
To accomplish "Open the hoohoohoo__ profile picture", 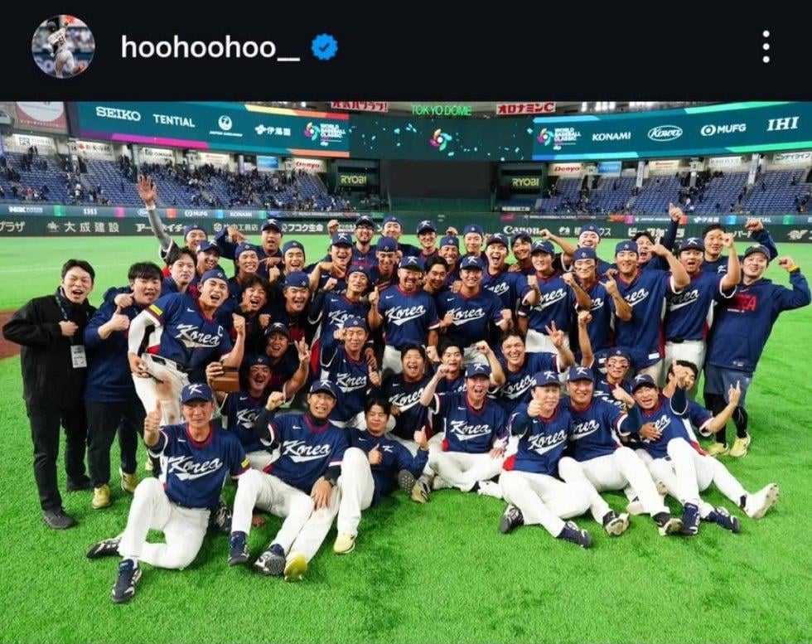I will tap(63, 46).
